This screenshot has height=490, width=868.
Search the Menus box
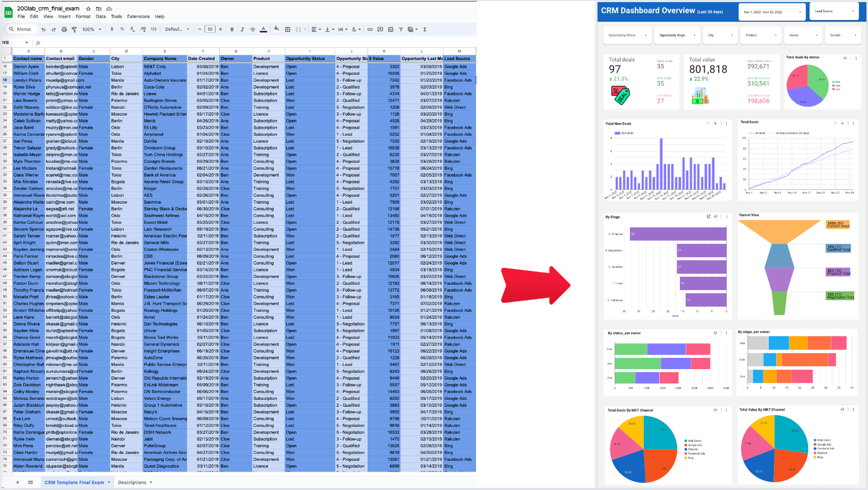[21, 29]
